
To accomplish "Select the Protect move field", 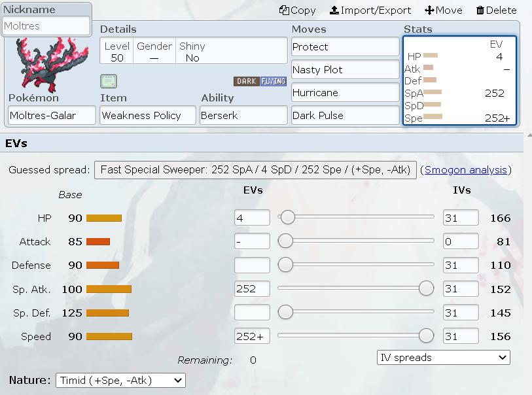I will (x=345, y=47).
